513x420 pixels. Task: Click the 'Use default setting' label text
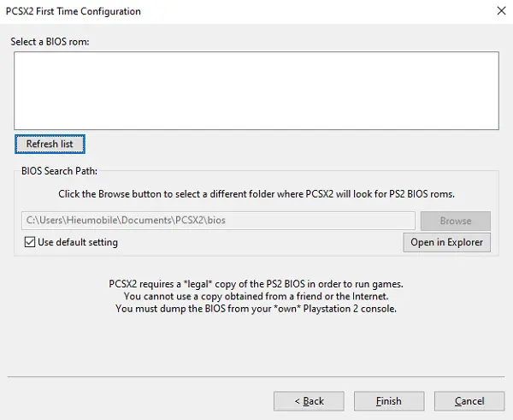(x=78, y=243)
